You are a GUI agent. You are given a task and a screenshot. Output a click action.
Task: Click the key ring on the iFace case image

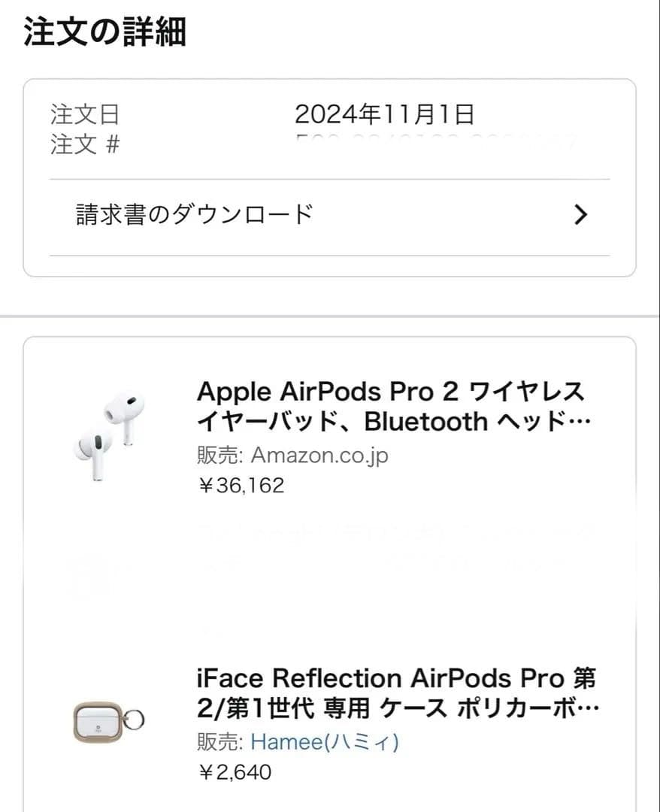click(x=135, y=720)
